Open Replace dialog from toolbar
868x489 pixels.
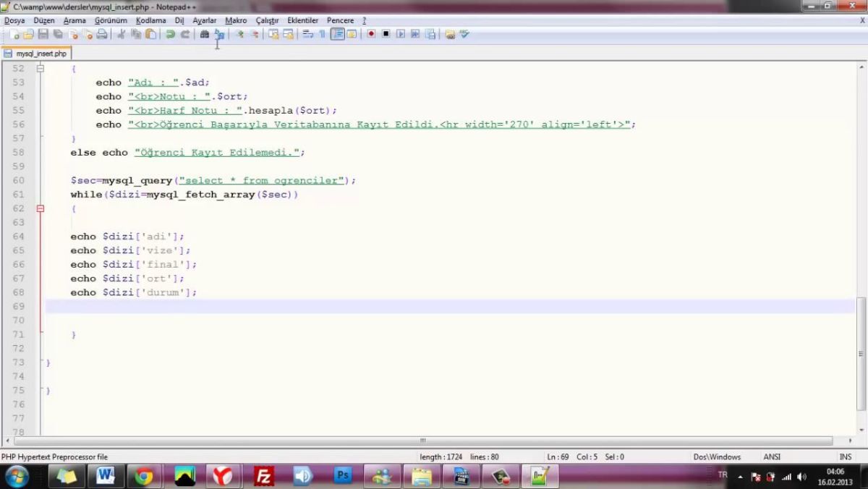(218, 34)
